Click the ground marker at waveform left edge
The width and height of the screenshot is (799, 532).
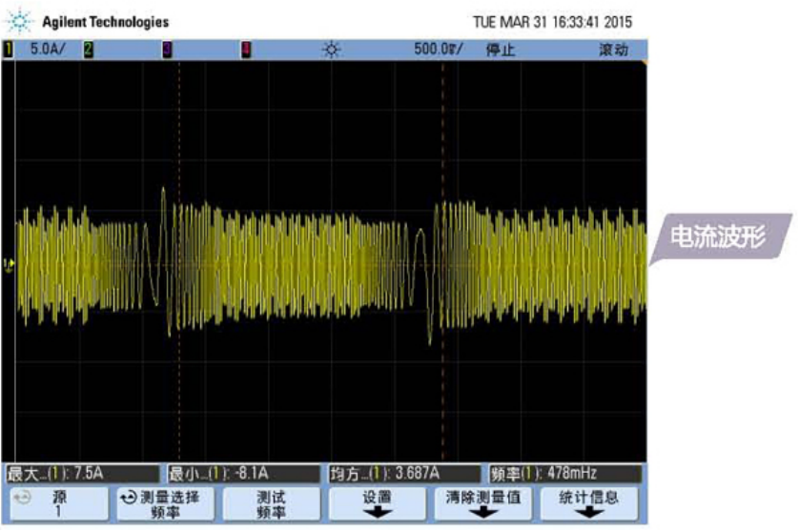coord(9,263)
